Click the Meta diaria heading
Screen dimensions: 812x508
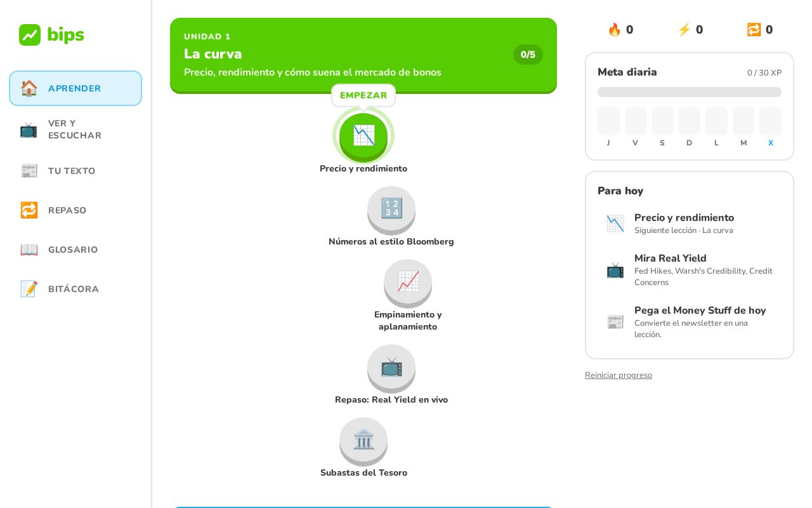(x=627, y=72)
